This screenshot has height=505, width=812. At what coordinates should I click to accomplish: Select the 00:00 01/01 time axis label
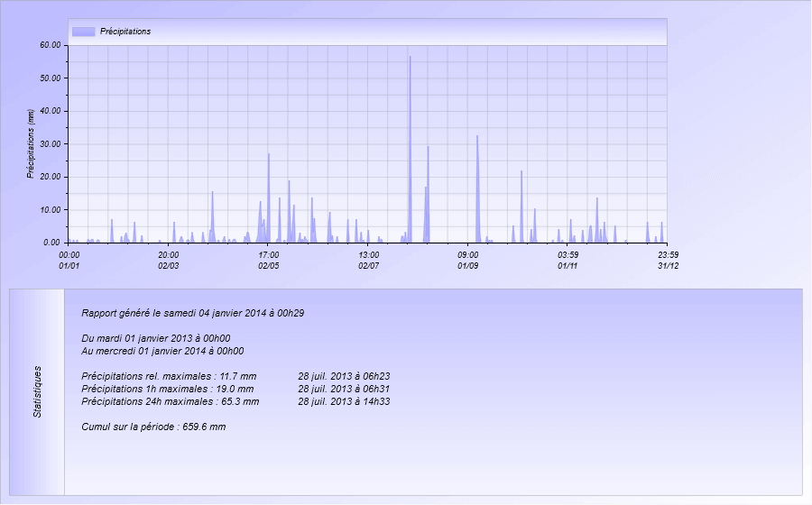tap(69, 261)
